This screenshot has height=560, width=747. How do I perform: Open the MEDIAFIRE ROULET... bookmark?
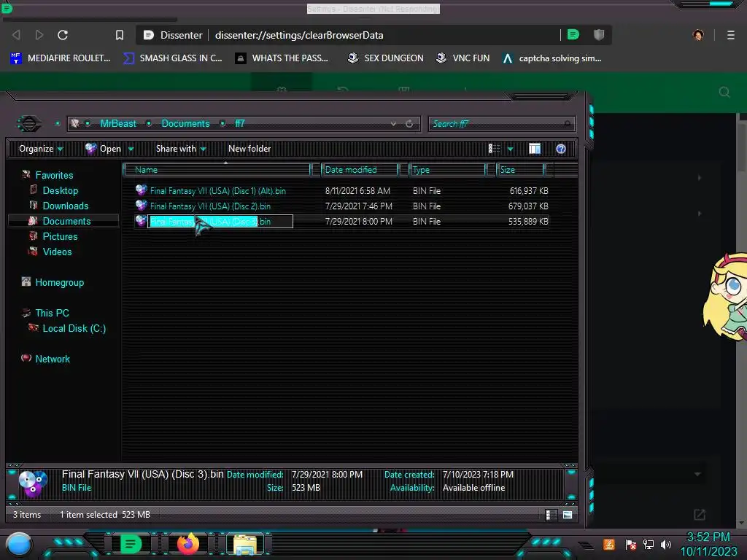coord(60,58)
